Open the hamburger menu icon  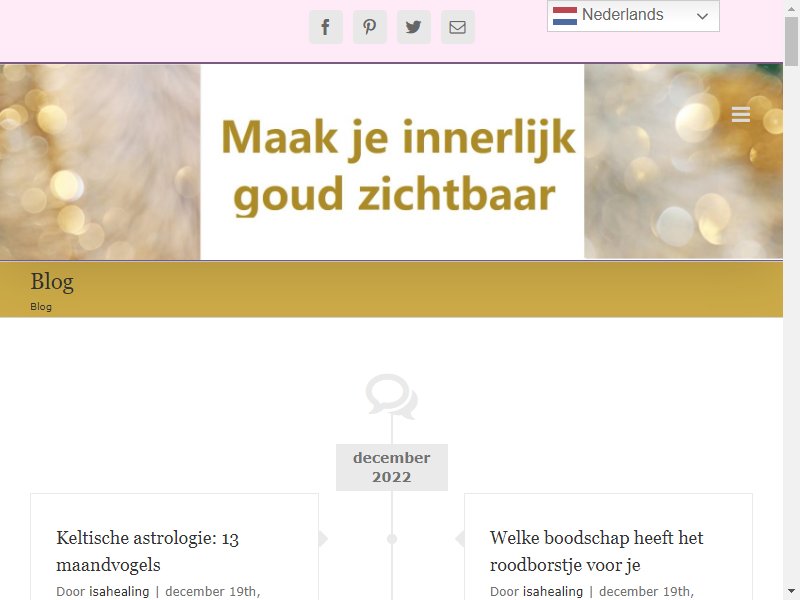pyautogui.click(x=740, y=114)
